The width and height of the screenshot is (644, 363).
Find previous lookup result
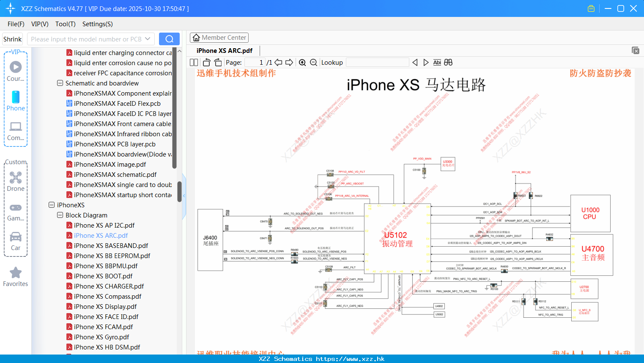pyautogui.click(x=415, y=62)
